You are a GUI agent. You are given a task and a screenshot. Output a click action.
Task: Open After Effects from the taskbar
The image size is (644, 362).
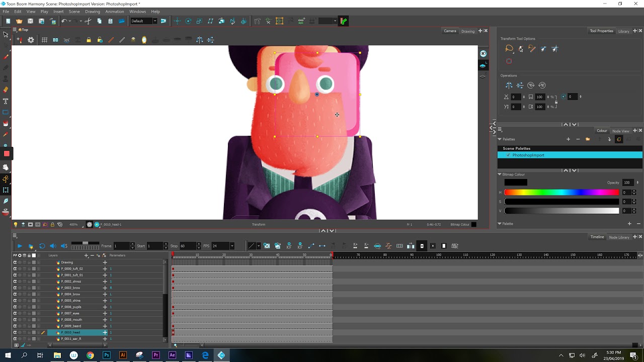(172, 355)
